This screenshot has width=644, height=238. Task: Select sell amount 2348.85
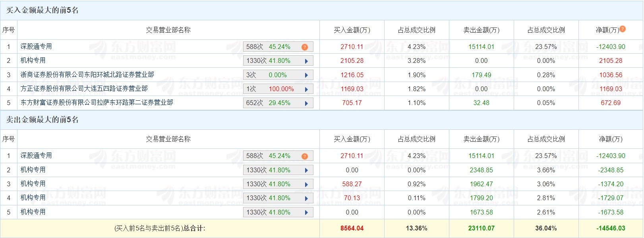[482, 170]
